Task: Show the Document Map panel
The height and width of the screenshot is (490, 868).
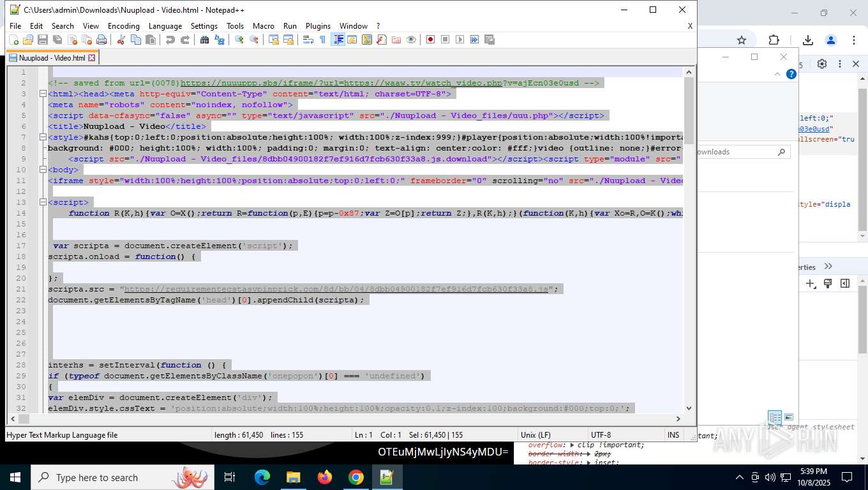Action: coord(366,40)
